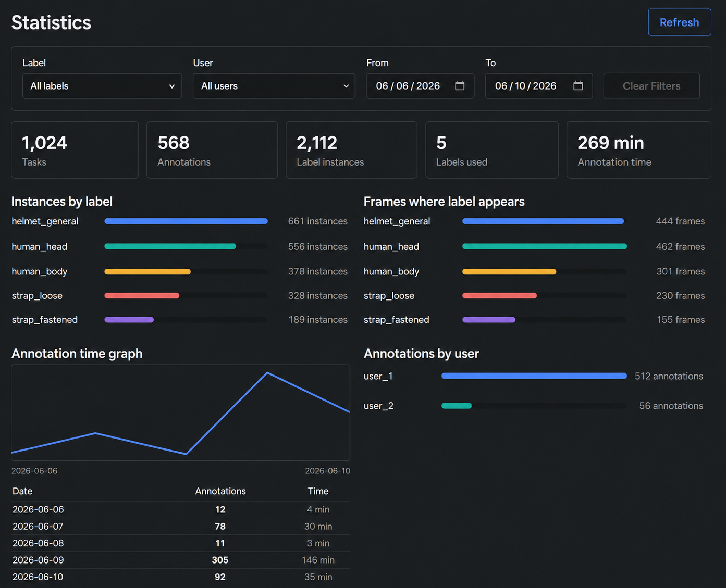Click the 1,024 Tasks card
The height and width of the screenshot is (588, 726).
click(75, 150)
